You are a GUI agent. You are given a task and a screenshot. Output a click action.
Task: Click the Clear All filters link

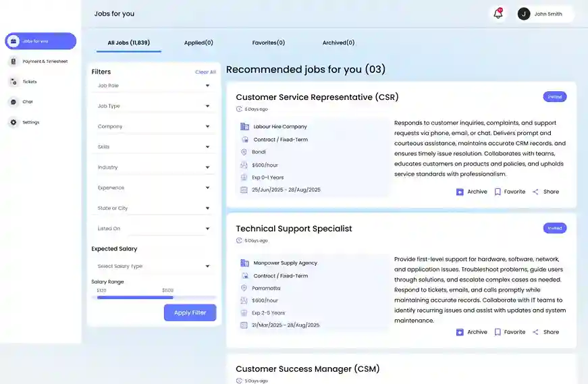click(x=205, y=72)
